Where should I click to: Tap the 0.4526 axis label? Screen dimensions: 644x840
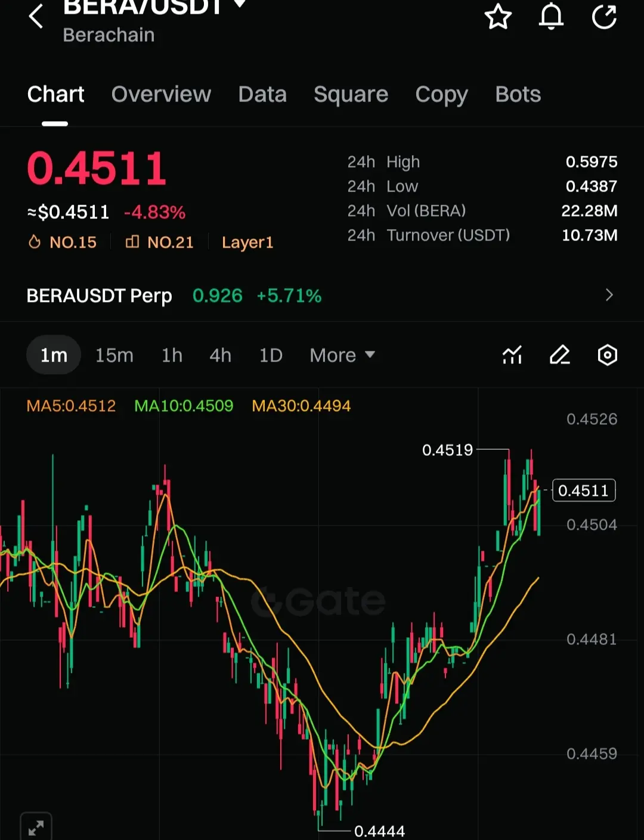[x=592, y=419]
